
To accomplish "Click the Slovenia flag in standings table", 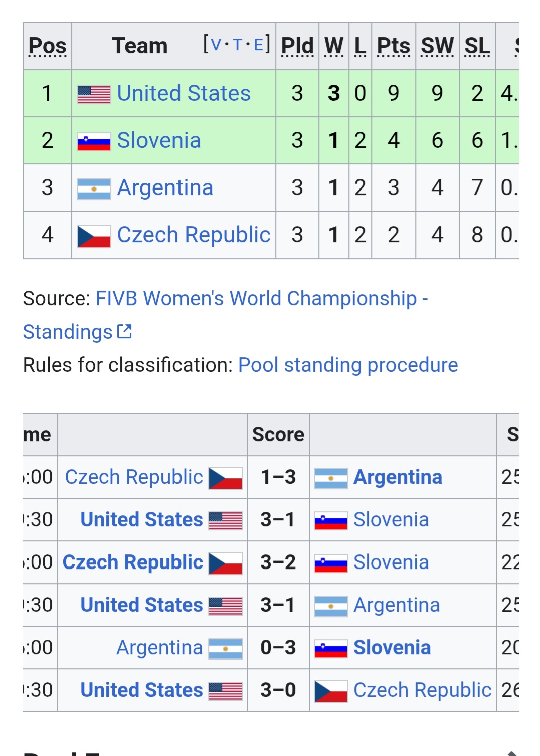I will click(x=94, y=142).
